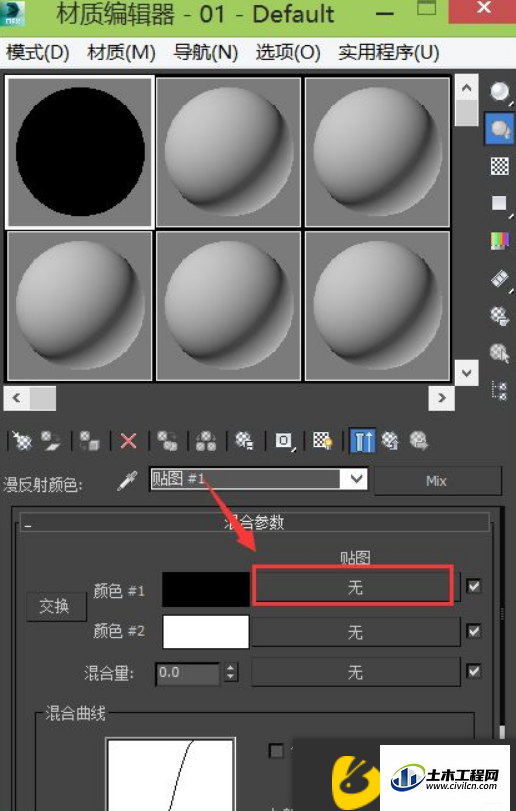The image size is (516, 811).
Task: Click the Get Material icon
Action: (22, 441)
